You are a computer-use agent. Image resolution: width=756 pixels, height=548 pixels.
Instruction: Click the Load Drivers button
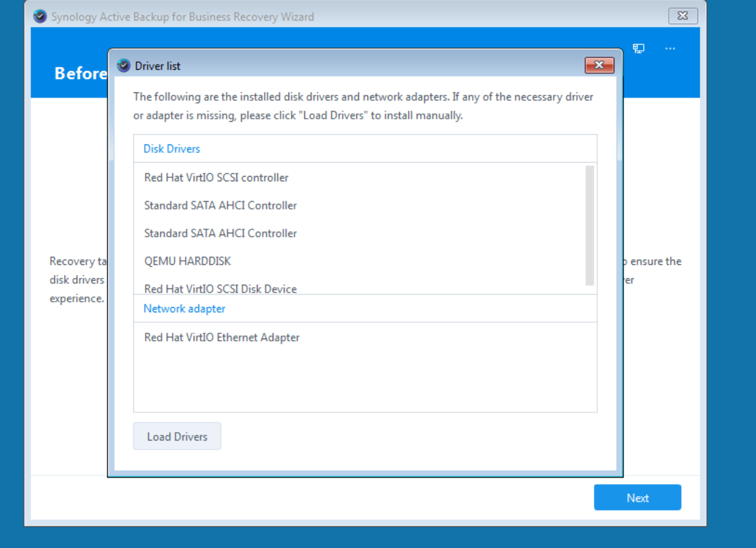[x=177, y=436]
